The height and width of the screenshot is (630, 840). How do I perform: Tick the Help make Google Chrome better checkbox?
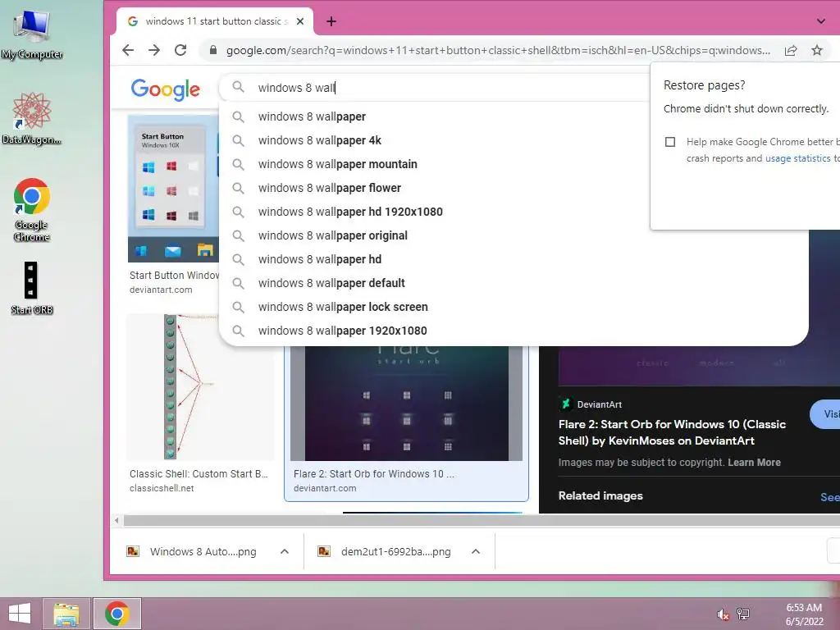[669, 142]
